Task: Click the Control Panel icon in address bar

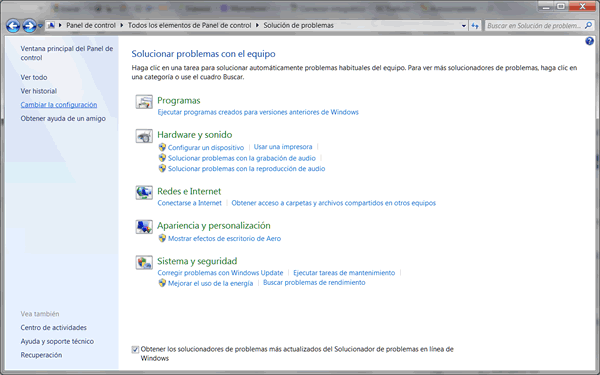Action: (x=51, y=25)
